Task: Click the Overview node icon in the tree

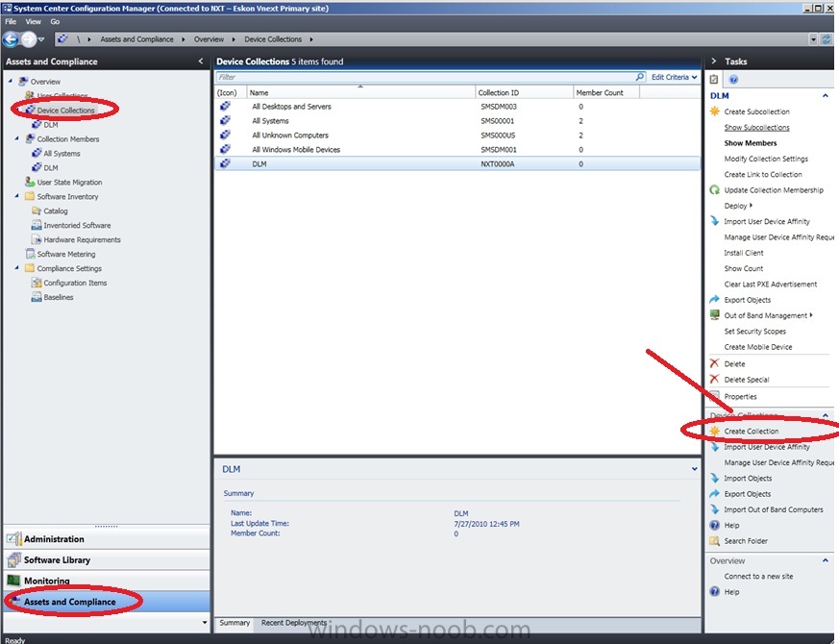Action: click(23, 82)
